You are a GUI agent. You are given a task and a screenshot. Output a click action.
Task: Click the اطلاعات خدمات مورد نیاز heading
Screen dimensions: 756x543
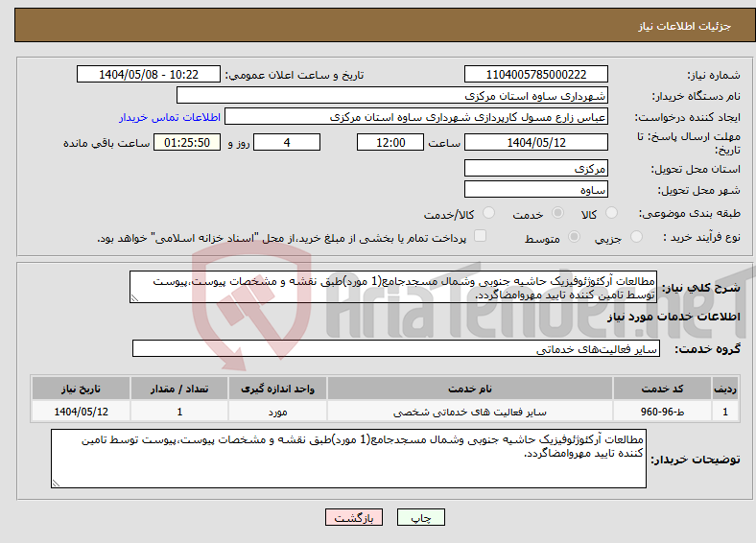673,317
